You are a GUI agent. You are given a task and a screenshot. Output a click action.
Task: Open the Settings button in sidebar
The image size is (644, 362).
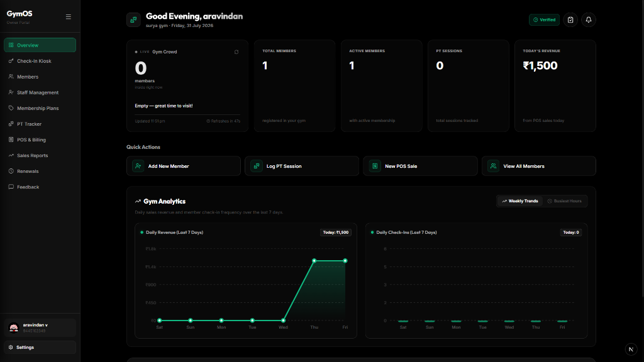40,347
